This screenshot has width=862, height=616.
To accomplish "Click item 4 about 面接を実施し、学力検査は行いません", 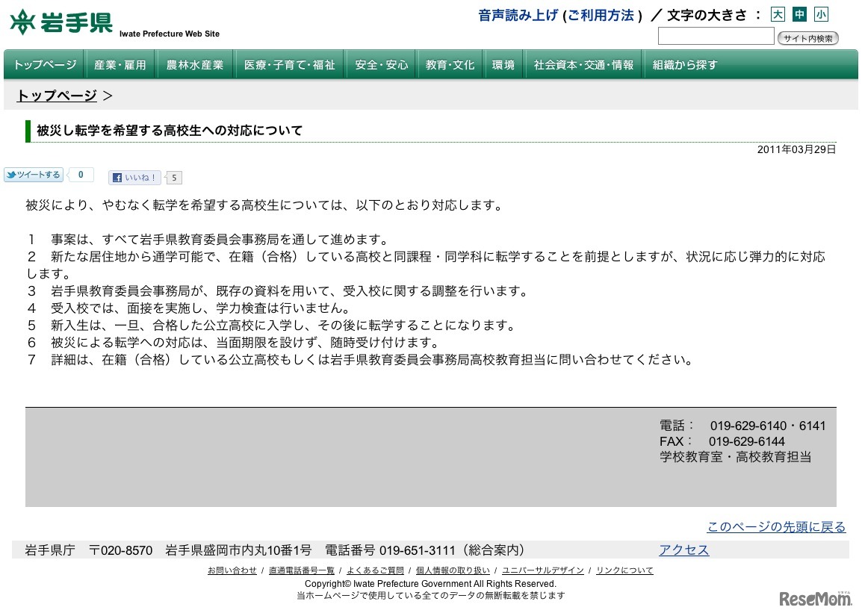I will [x=188, y=308].
